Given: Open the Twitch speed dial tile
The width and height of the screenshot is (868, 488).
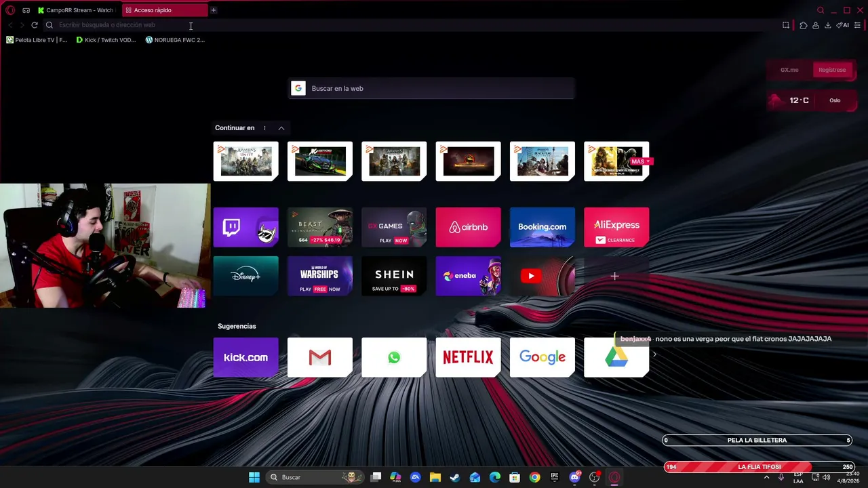Looking at the screenshot, I should coord(246,227).
